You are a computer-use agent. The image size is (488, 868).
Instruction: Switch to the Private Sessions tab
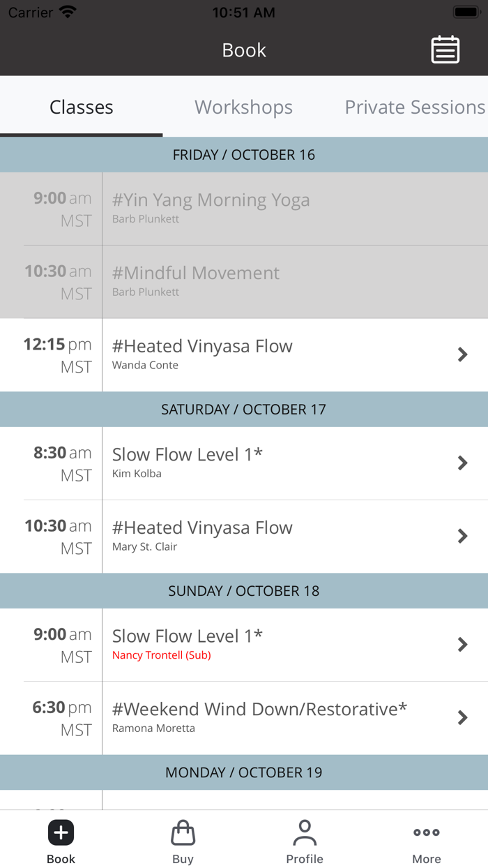pos(415,107)
